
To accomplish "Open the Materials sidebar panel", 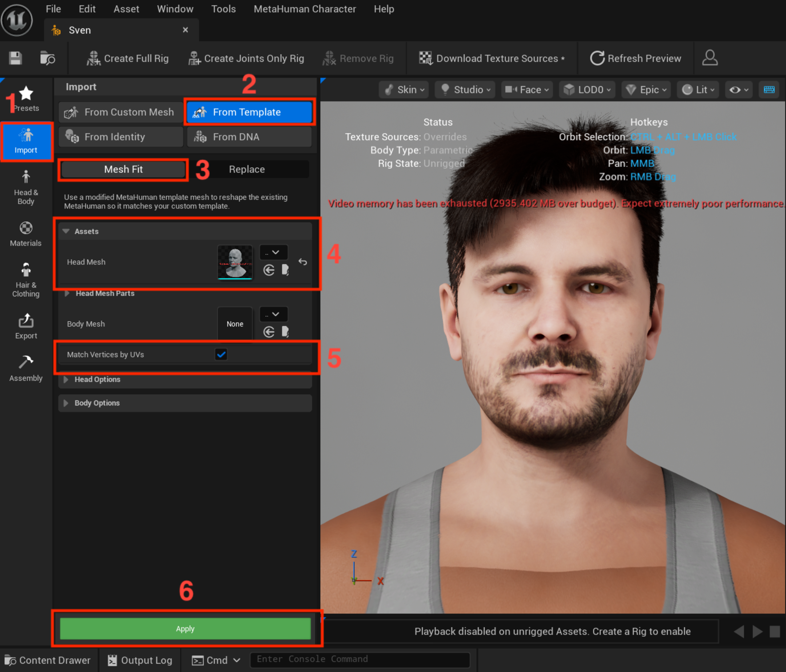I will [x=26, y=234].
